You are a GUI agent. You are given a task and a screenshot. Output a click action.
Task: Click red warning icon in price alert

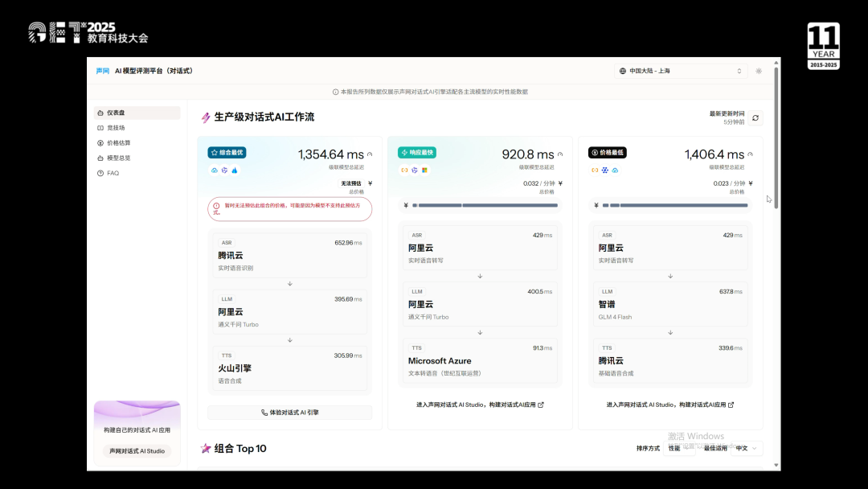pos(216,205)
